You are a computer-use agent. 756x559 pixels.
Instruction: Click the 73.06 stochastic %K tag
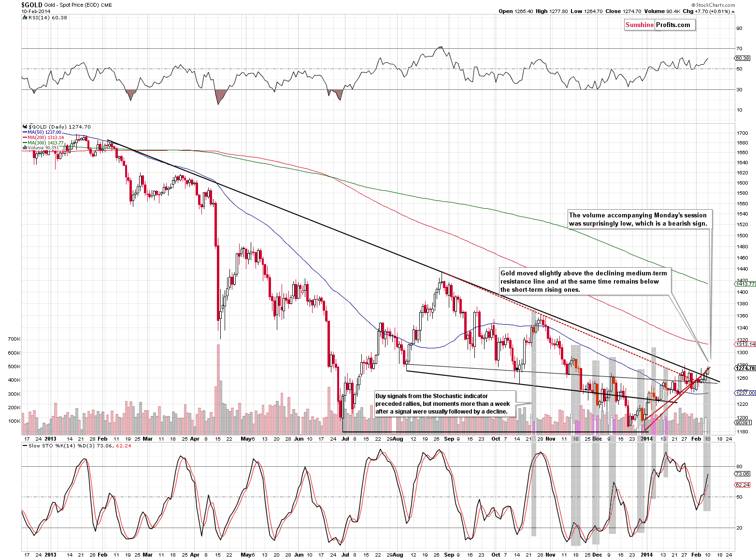pos(742,474)
